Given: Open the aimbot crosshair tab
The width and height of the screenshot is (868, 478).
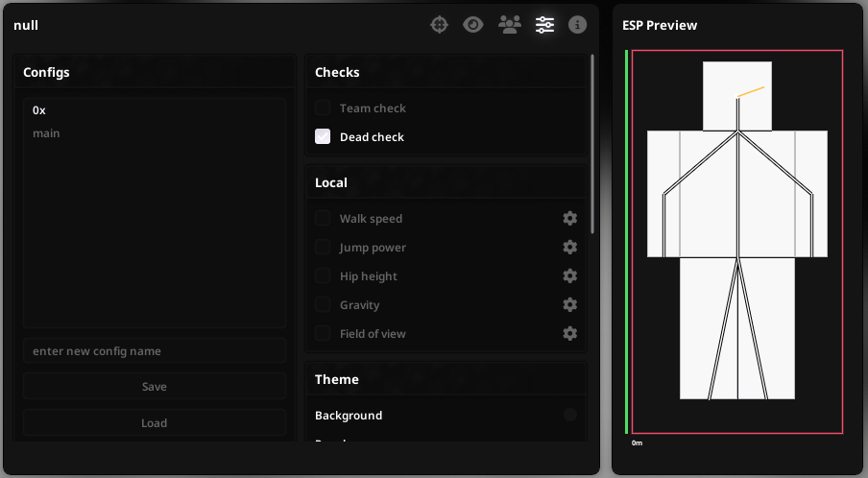Looking at the screenshot, I should coord(439,25).
